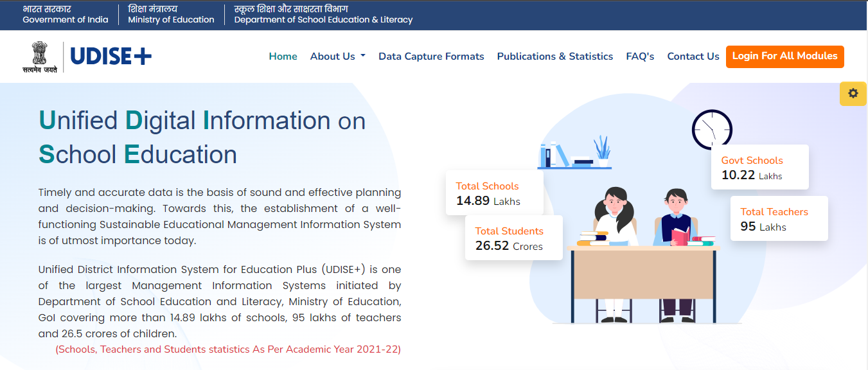The width and height of the screenshot is (868, 370).
Task: Open the FAQ's page
Action: (x=640, y=57)
